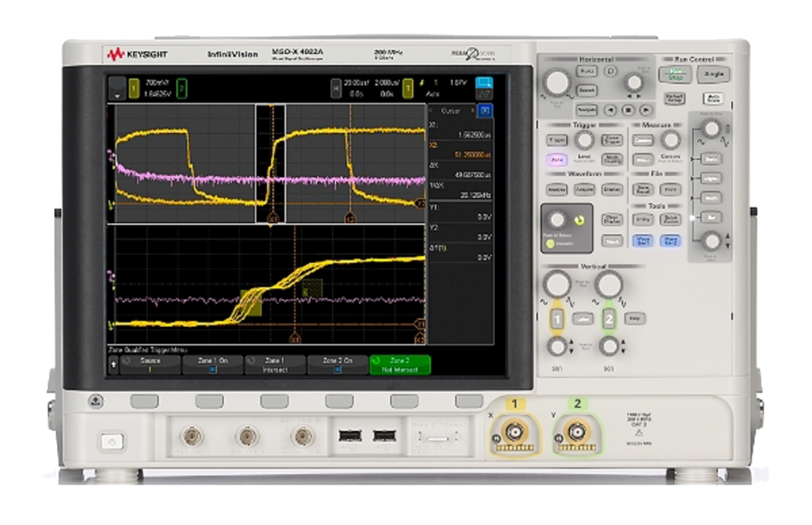Click the Meas key

643,160
